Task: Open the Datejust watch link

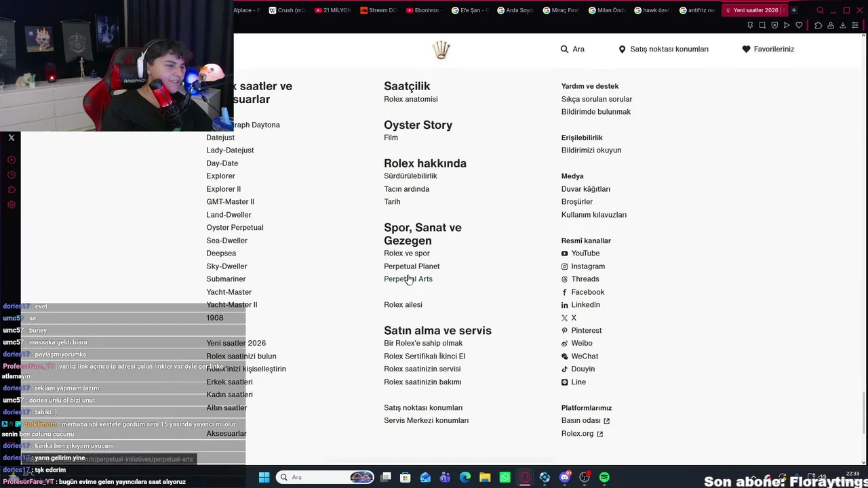Action: [220, 138]
